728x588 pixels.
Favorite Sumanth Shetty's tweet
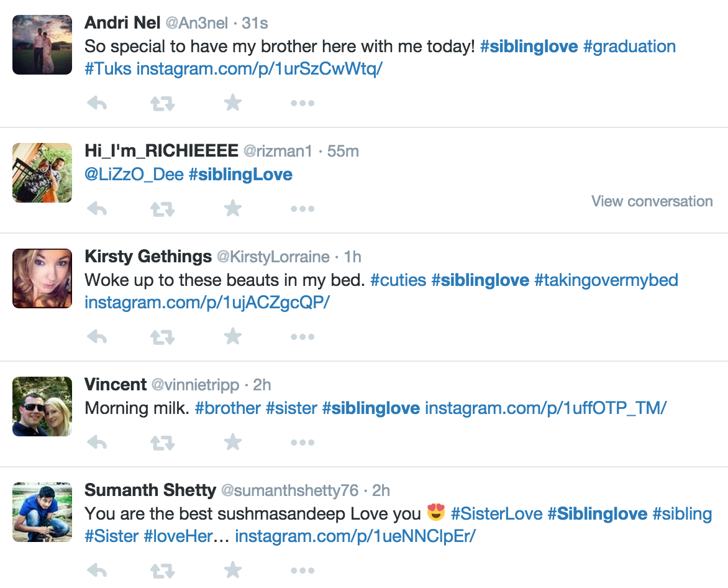point(232,571)
